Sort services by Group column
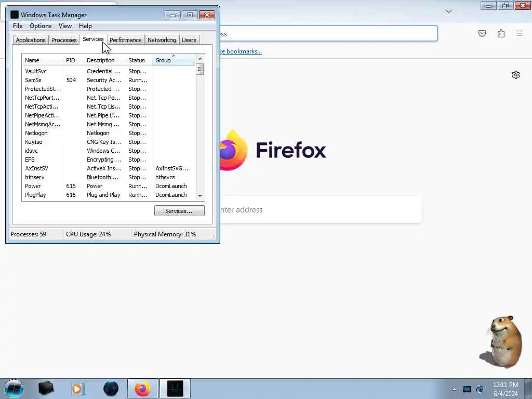Image resolution: width=532 pixels, height=399 pixels. (174, 60)
